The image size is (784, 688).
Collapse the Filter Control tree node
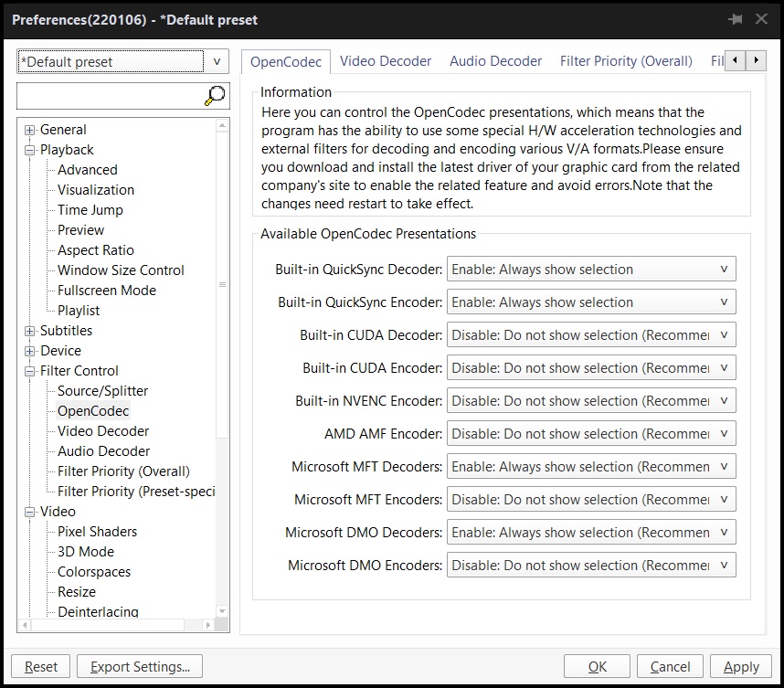[x=30, y=371]
